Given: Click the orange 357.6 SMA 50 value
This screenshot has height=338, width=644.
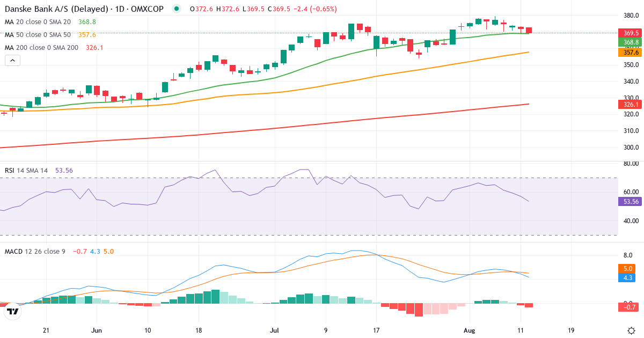Looking at the screenshot, I should (x=86, y=34).
